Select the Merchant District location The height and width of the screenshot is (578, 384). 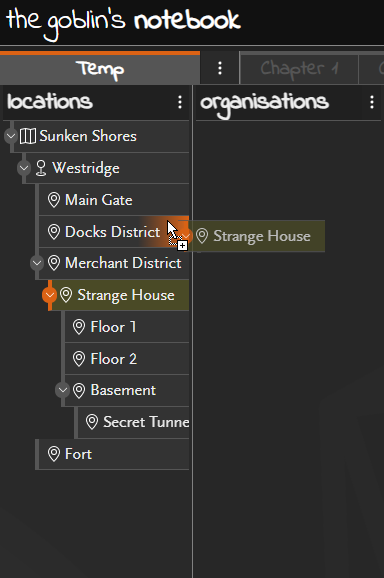coord(114,263)
